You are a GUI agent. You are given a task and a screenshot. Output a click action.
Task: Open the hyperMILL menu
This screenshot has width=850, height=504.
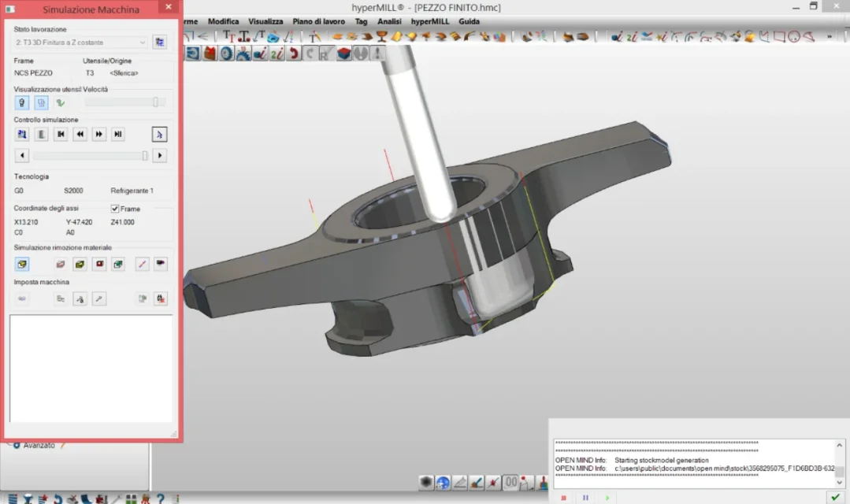[x=429, y=21]
